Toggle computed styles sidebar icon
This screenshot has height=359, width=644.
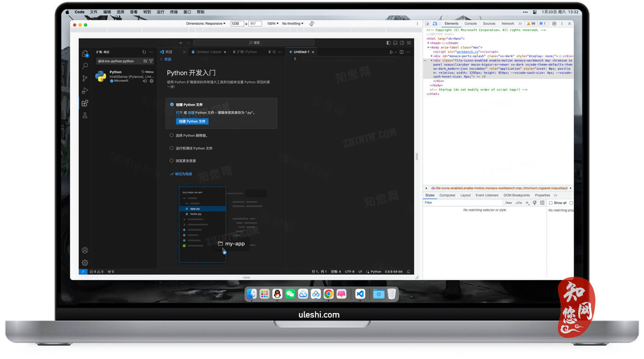[542, 203]
